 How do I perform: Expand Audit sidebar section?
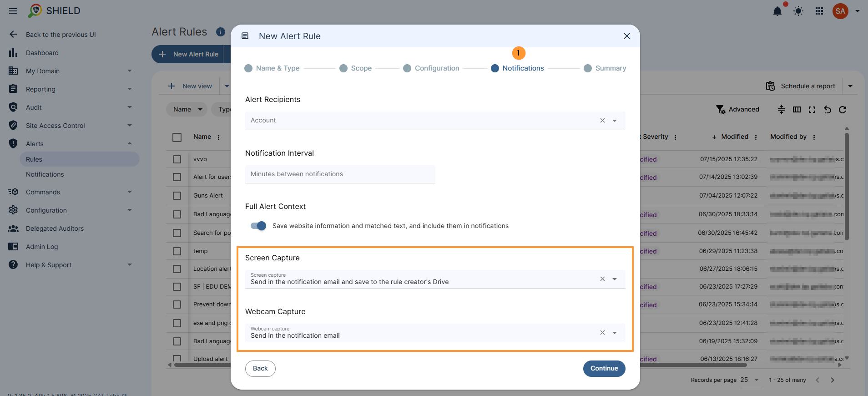pos(130,107)
